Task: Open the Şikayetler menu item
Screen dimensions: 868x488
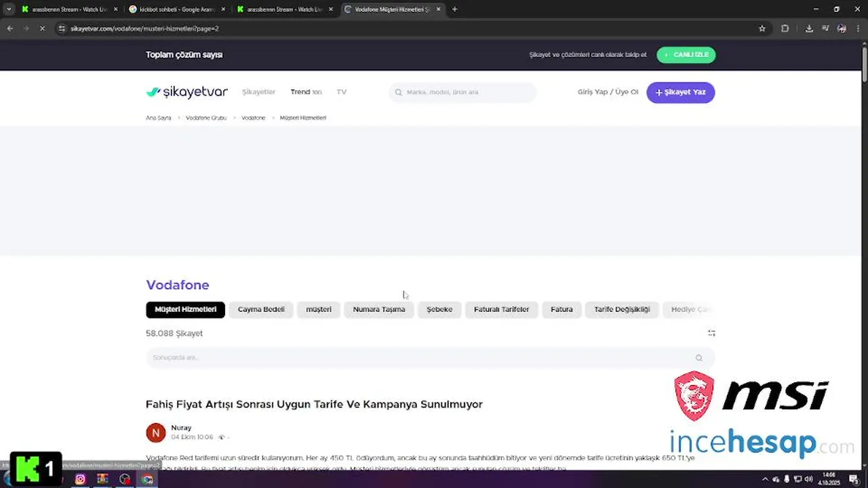Action: coord(259,92)
